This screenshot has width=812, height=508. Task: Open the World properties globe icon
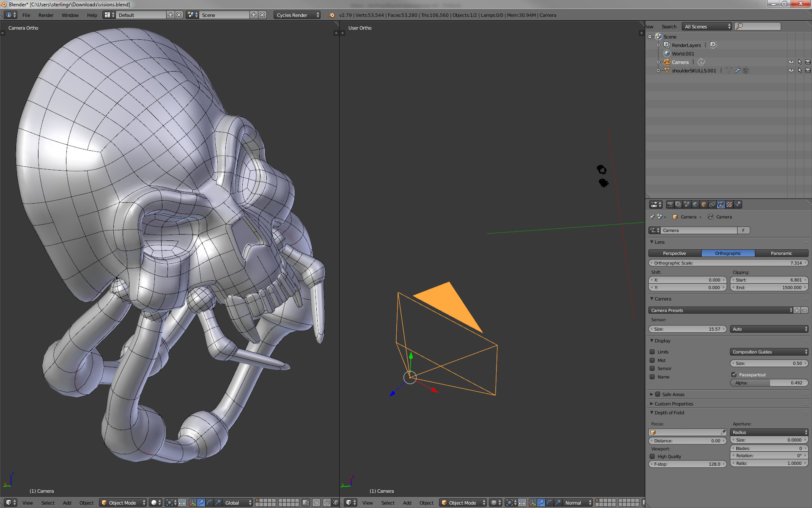(x=695, y=204)
